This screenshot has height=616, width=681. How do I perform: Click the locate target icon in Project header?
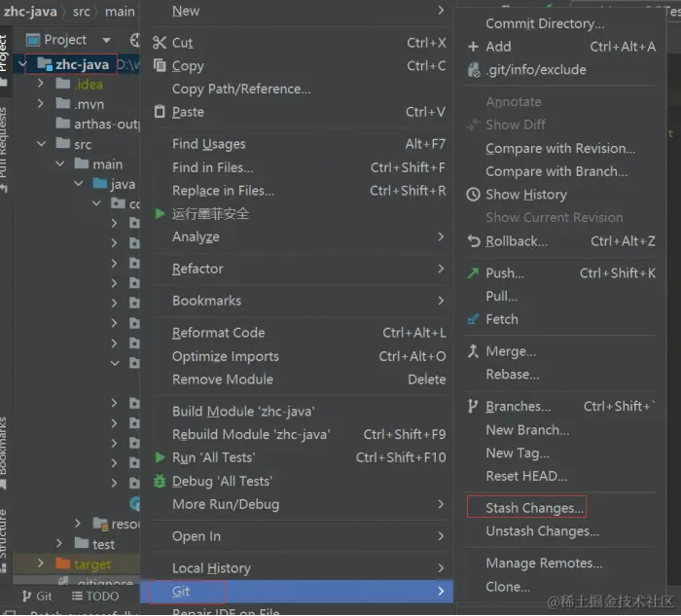(135, 40)
